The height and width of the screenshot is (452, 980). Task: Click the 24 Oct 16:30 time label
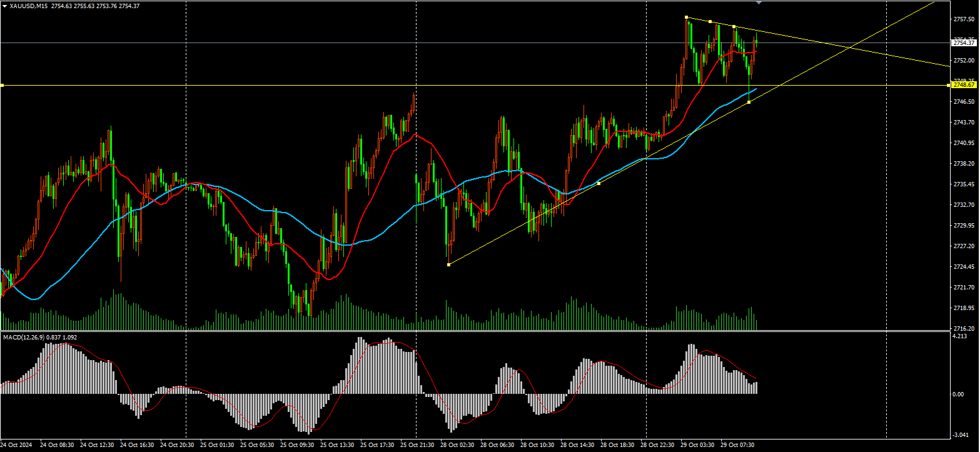(137, 445)
